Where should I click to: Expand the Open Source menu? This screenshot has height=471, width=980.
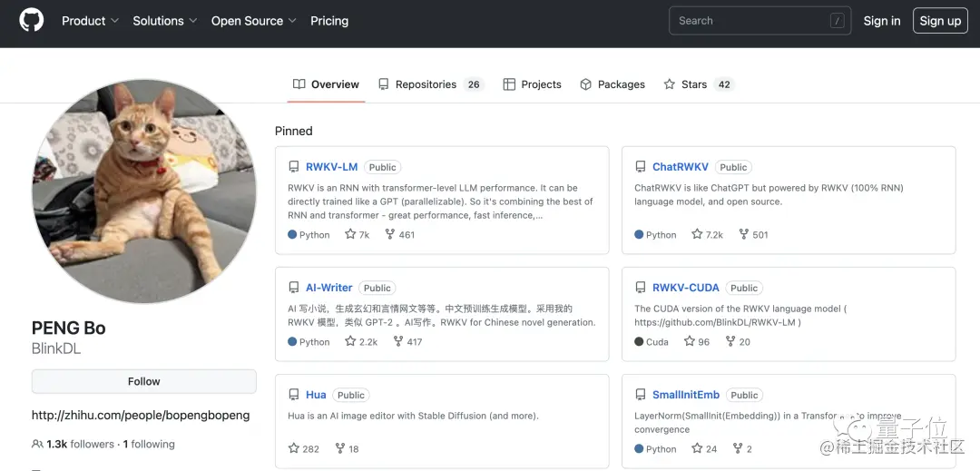(x=254, y=21)
